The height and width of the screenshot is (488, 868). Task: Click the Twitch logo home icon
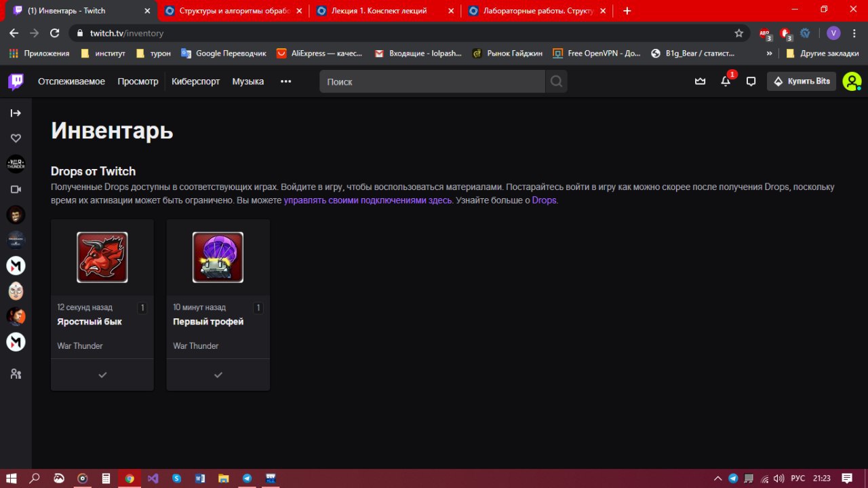[x=16, y=81]
